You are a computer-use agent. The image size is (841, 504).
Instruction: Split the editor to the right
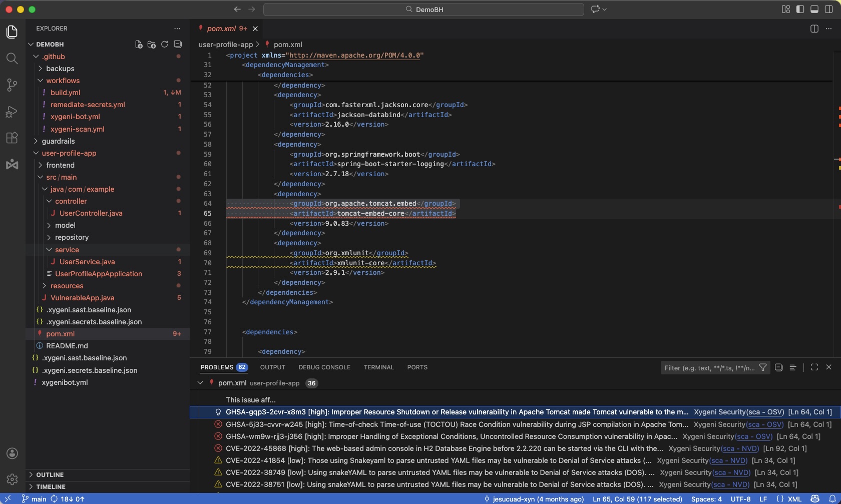click(x=814, y=29)
